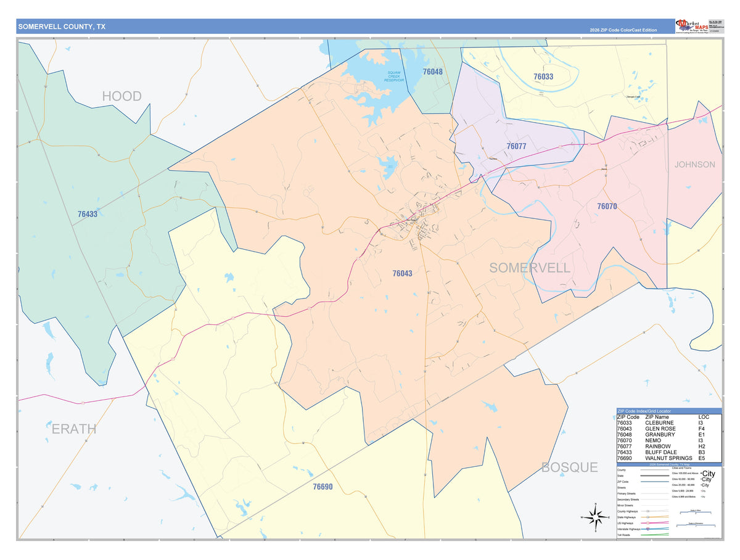Viewport: 740px width, 560px height.
Task: Click the large SOMERVELL county label
Action: tap(530, 268)
